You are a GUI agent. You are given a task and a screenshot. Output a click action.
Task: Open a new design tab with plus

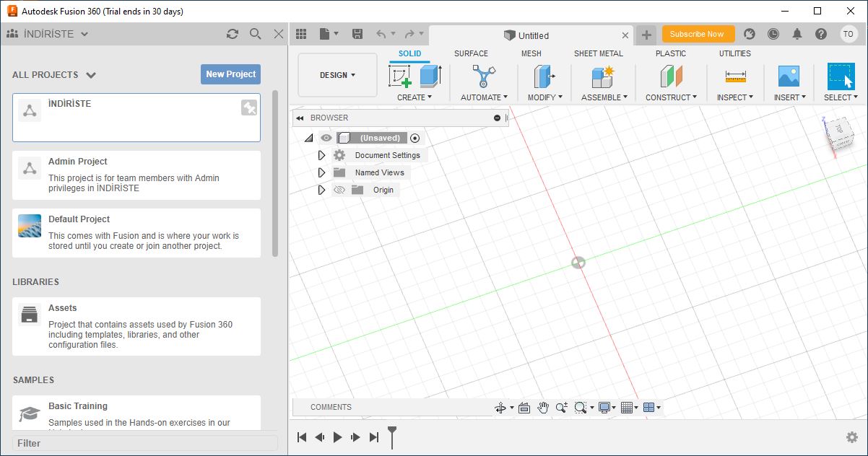646,35
